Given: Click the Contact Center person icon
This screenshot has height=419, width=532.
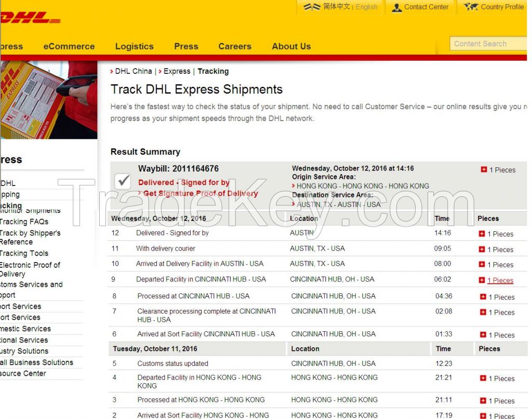Looking at the screenshot, I should (396, 7).
